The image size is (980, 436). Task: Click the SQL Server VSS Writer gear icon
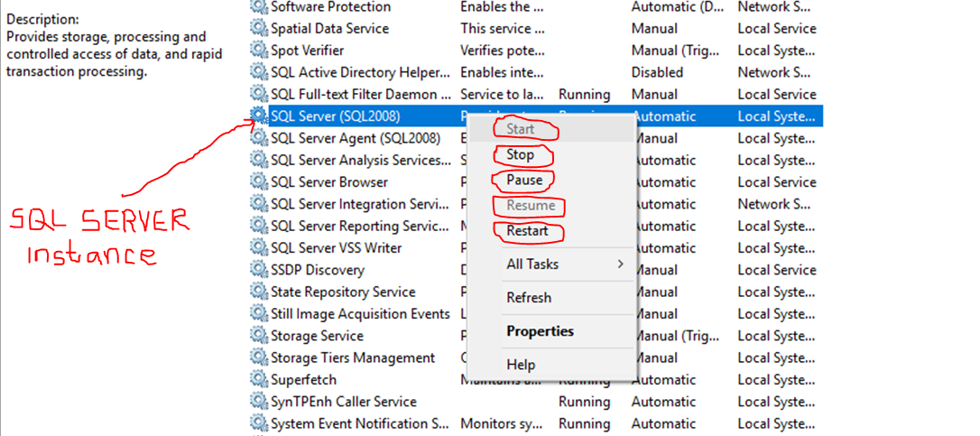tap(258, 247)
